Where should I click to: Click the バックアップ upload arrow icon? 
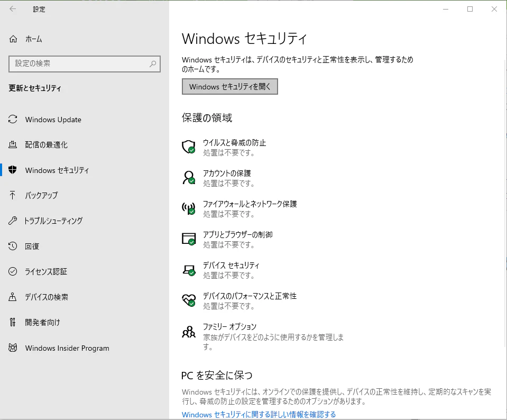click(x=13, y=195)
